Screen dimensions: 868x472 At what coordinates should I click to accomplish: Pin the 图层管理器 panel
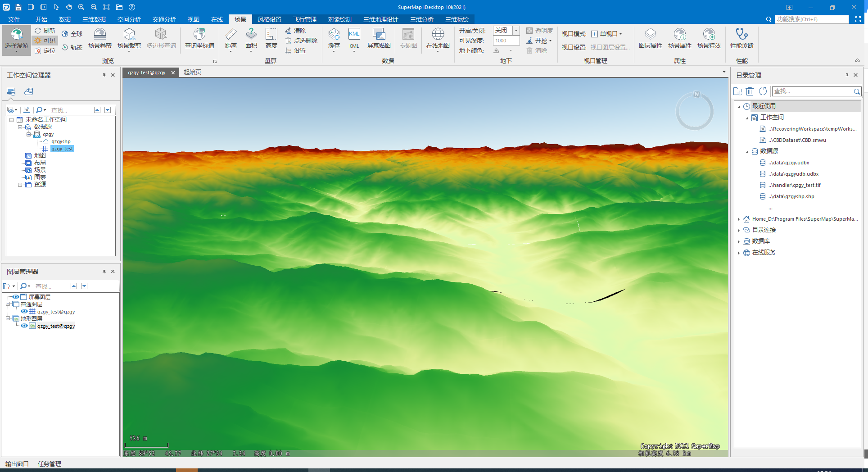pos(104,272)
